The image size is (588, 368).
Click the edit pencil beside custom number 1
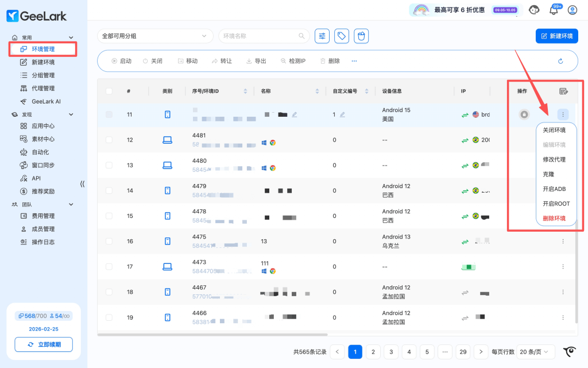tap(342, 114)
